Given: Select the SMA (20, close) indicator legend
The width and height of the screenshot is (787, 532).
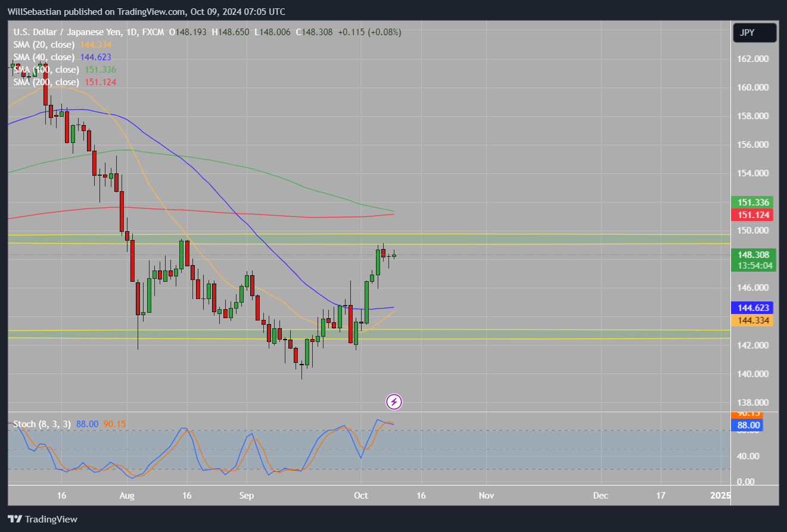Looking at the screenshot, I should point(44,45).
